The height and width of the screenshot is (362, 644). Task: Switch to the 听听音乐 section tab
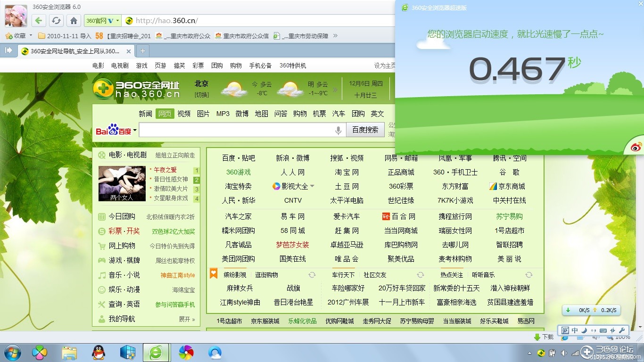(x=483, y=275)
